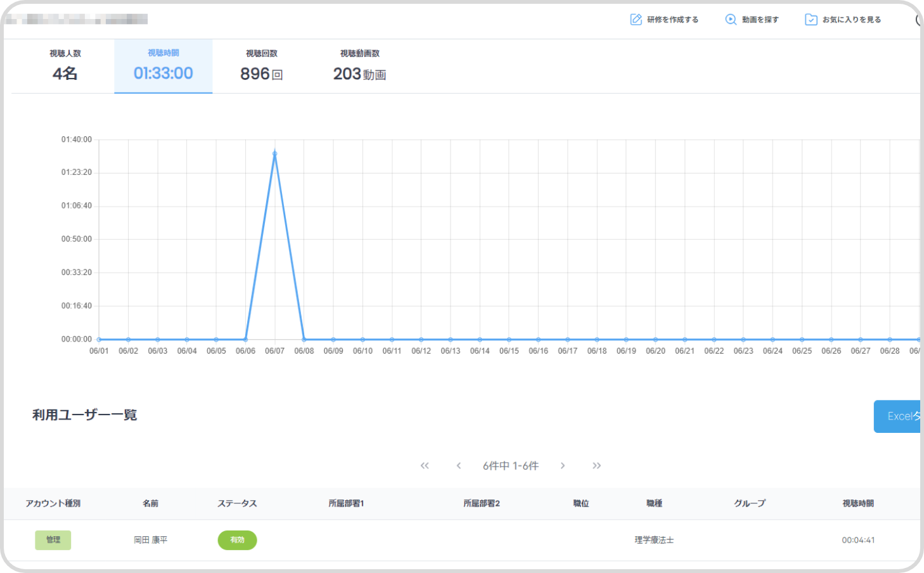This screenshot has width=924, height=573.
Task: Click the chart peak point at 06/07
Action: pyautogui.click(x=274, y=153)
